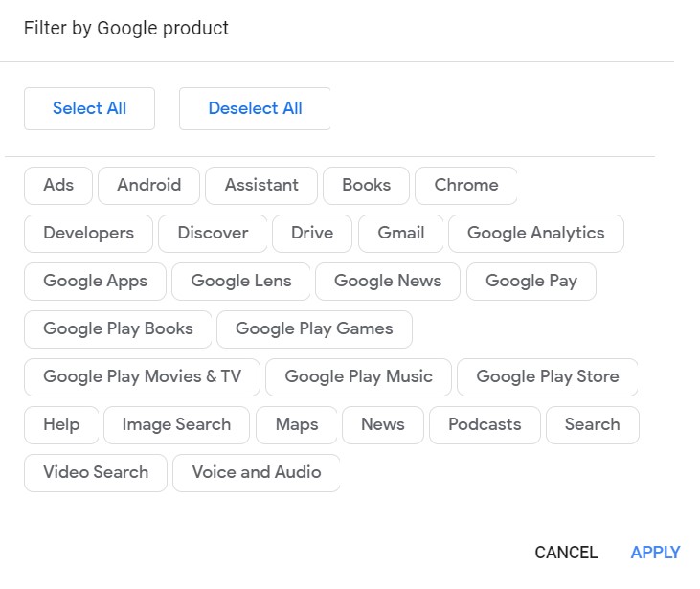The image size is (700, 589).
Task: Toggle the Ads product chip
Action: point(58,185)
